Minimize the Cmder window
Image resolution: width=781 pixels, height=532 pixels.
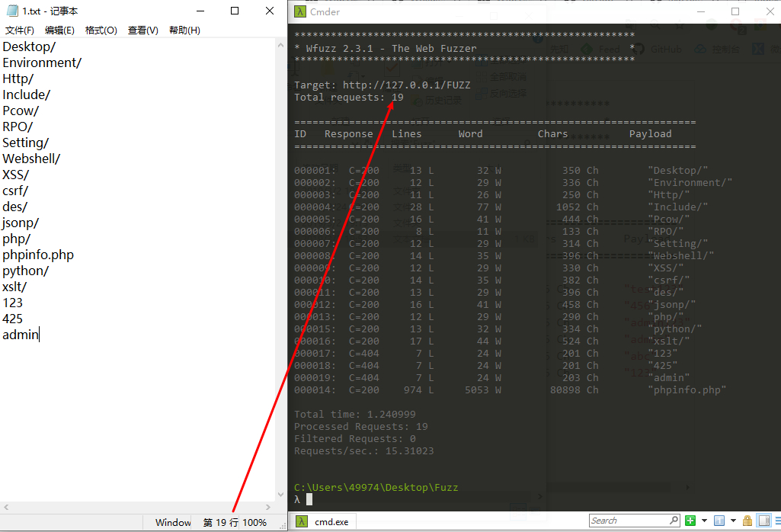(x=701, y=11)
